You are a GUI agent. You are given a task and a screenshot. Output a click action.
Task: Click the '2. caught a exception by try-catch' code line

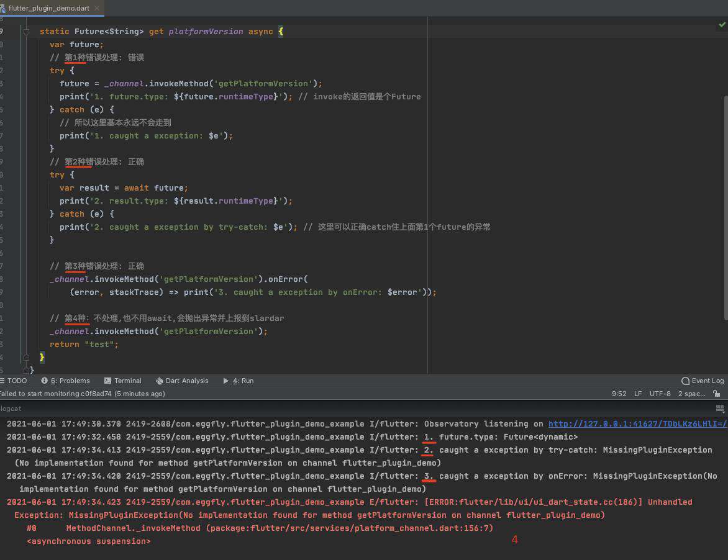pos(178,227)
